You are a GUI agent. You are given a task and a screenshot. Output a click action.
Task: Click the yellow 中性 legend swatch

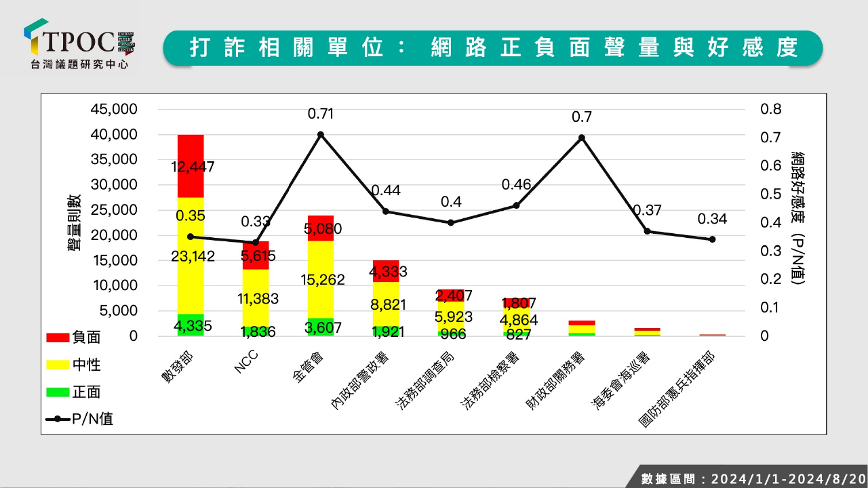pos(58,365)
